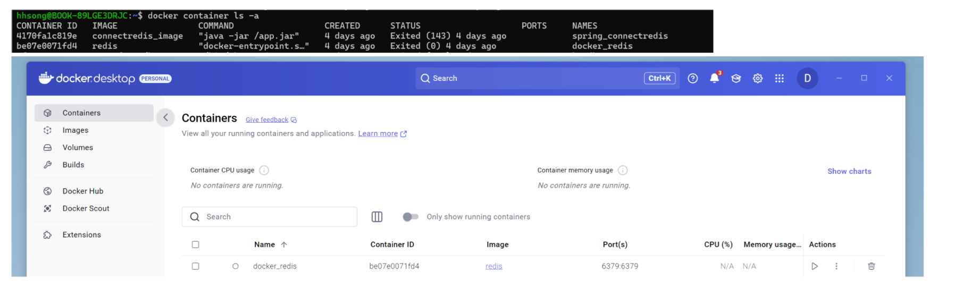Viewport: 980px width, 297px height.
Task: Click the Ctrl+K shortcut badge
Action: [659, 78]
